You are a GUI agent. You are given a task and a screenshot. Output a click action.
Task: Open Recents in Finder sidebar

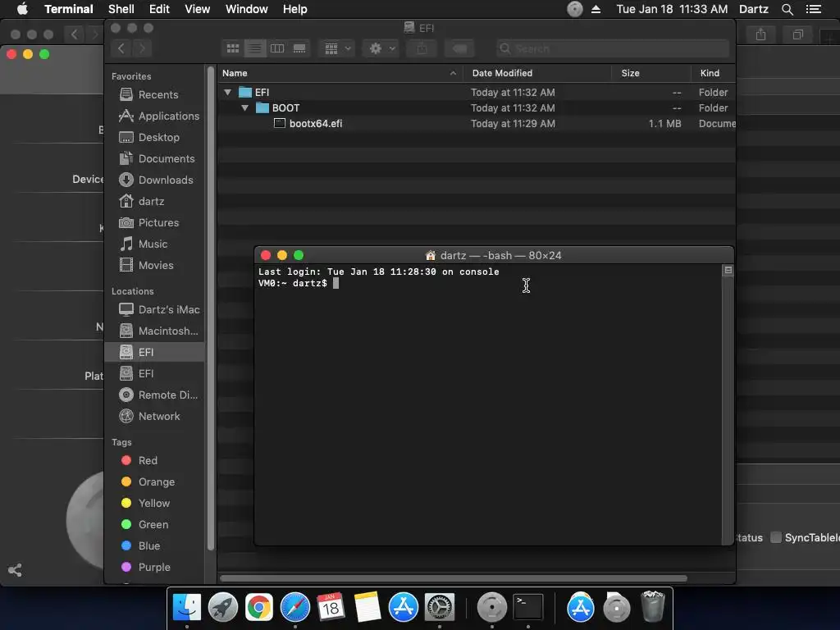[154, 94]
